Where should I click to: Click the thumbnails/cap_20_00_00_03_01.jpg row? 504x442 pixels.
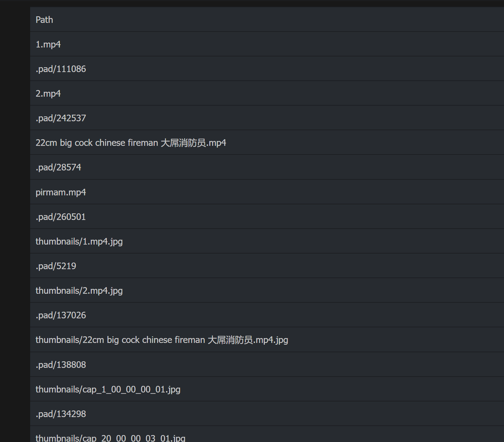(110, 437)
